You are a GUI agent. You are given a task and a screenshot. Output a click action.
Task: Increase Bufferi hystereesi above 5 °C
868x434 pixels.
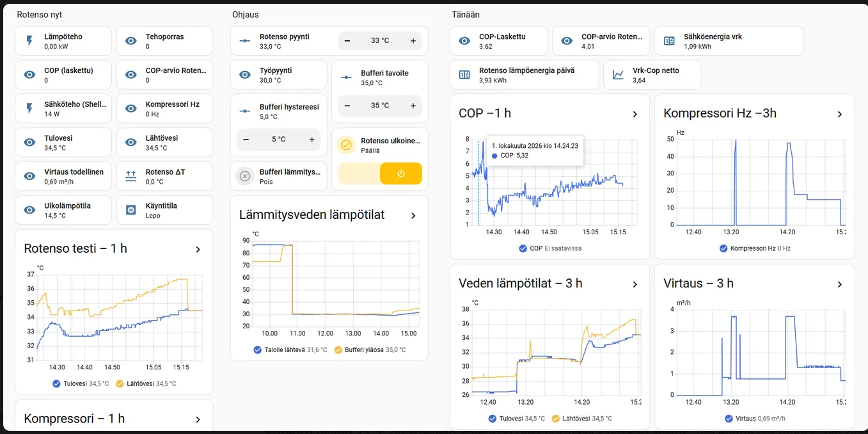point(312,140)
